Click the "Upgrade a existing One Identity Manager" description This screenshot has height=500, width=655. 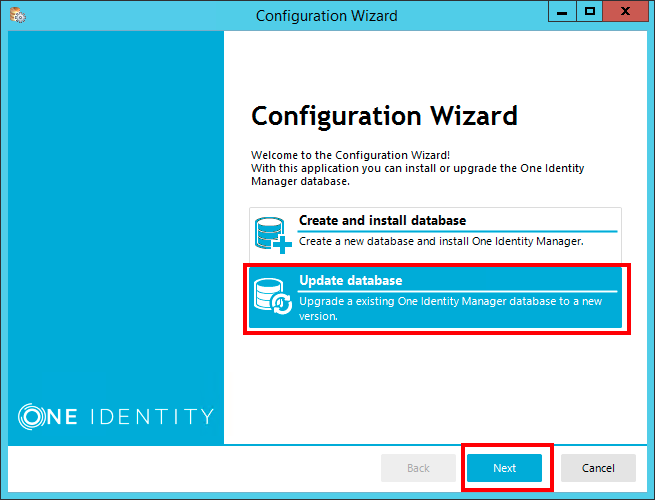450,308
